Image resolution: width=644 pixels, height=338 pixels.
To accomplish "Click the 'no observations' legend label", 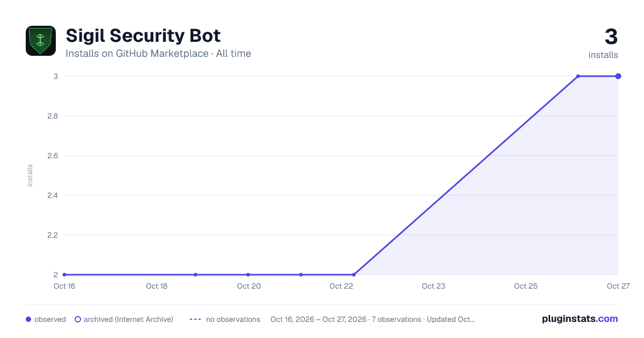I will pos(233,319).
